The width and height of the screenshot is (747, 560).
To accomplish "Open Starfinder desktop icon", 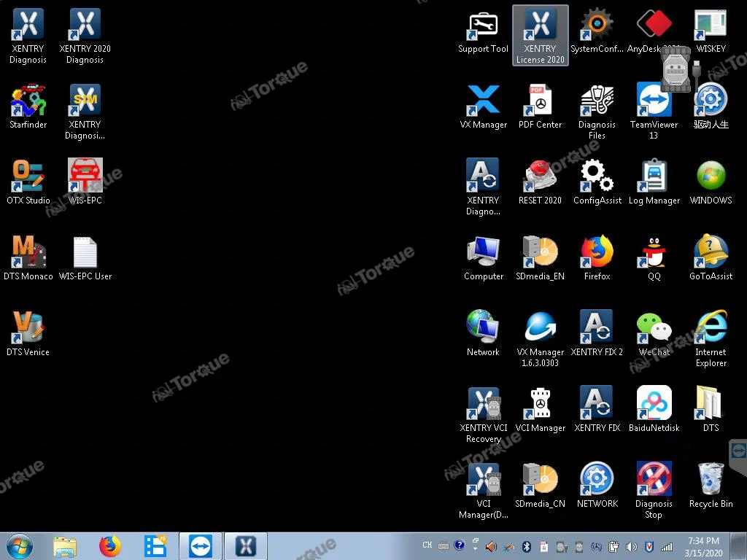I will pyautogui.click(x=28, y=106).
